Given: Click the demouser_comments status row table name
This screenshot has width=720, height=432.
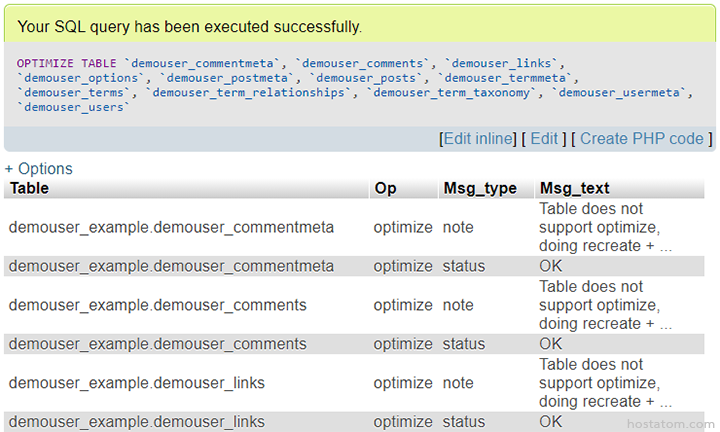Looking at the screenshot, I should (x=158, y=344).
